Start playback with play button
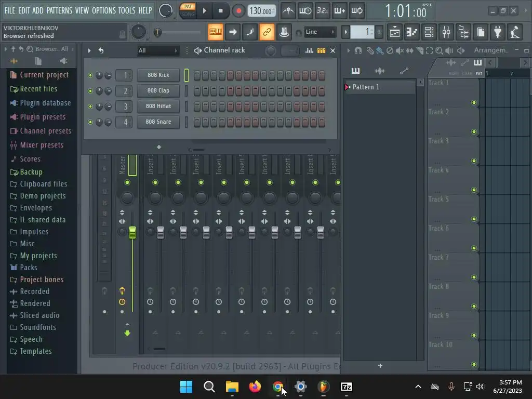532x399 pixels. [205, 11]
